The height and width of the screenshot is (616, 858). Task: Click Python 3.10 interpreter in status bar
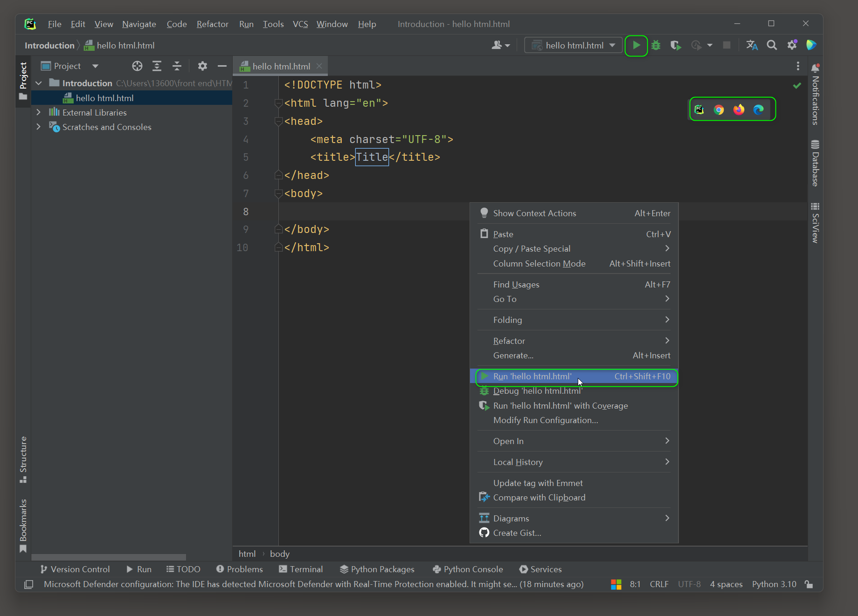click(x=774, y=584)
